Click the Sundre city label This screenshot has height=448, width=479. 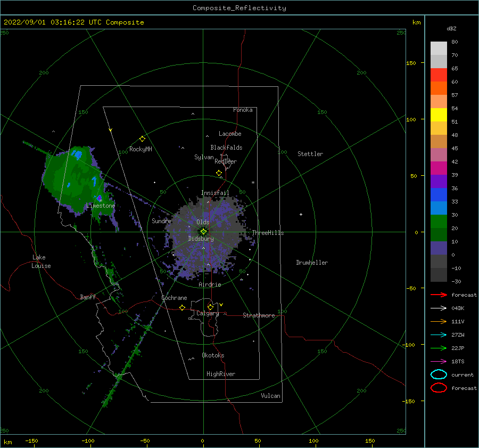coord(162,221)
